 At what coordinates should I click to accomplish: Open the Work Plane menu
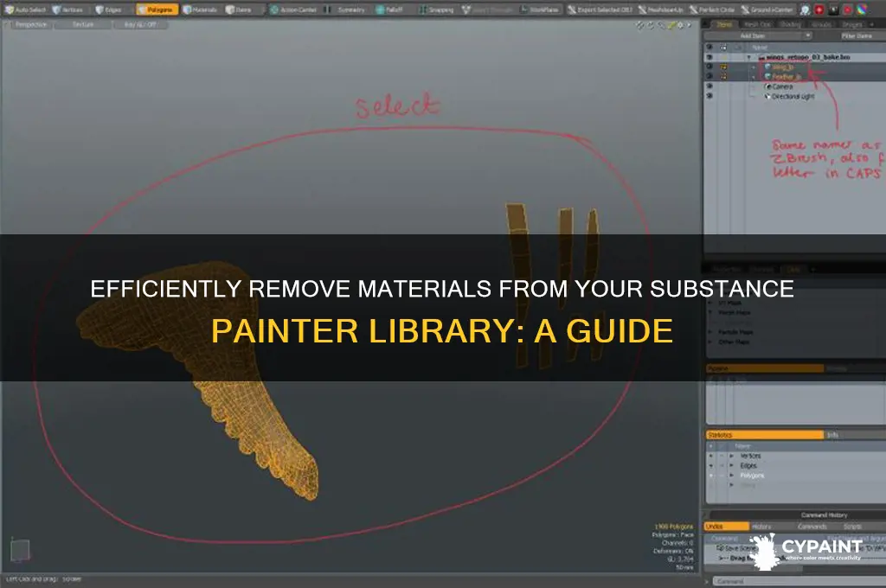point(540,10)
